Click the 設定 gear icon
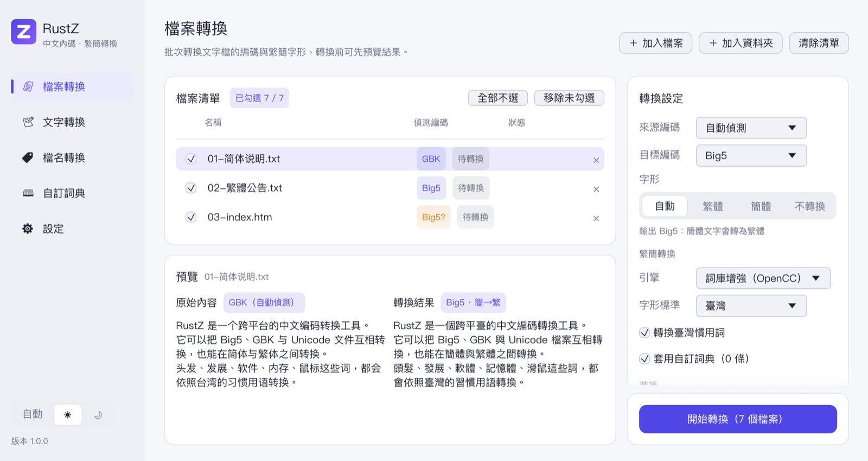Viewport: 868px width, 461px height. 28,229
